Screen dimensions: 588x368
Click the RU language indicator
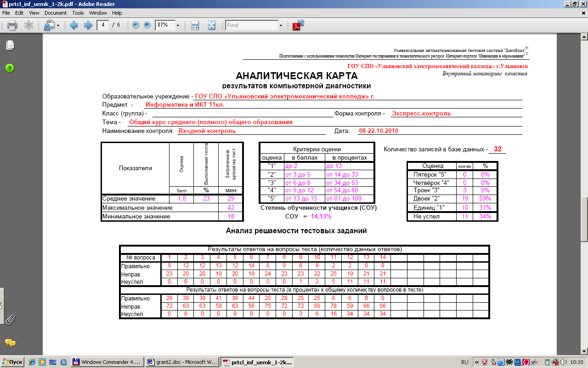pyautogui.click(x=464, y=362)
